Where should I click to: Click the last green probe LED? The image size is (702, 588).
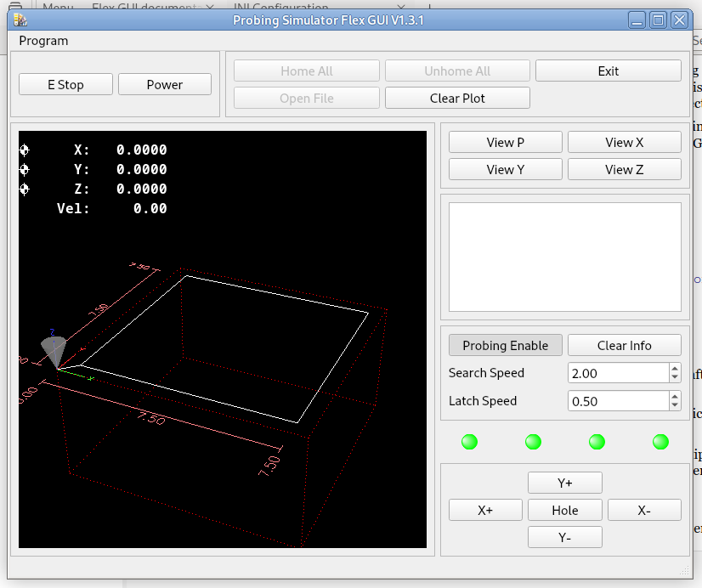(x=660, y=442)
